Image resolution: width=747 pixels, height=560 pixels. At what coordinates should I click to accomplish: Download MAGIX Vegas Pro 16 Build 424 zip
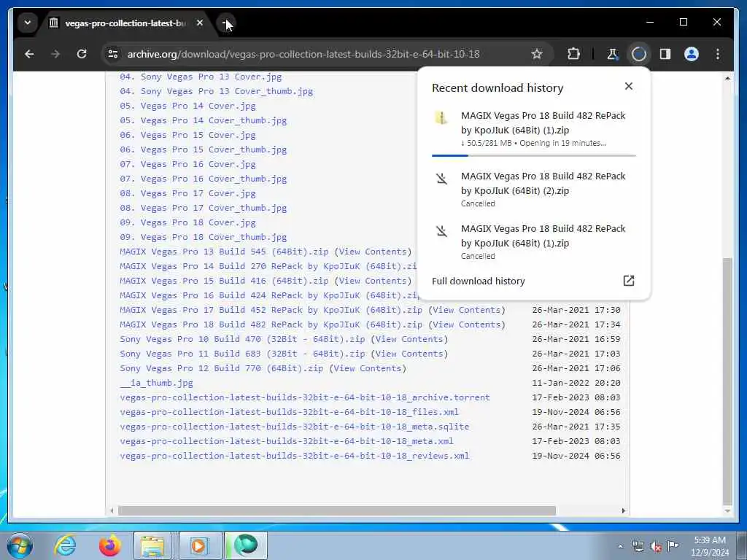coord(270,295)
